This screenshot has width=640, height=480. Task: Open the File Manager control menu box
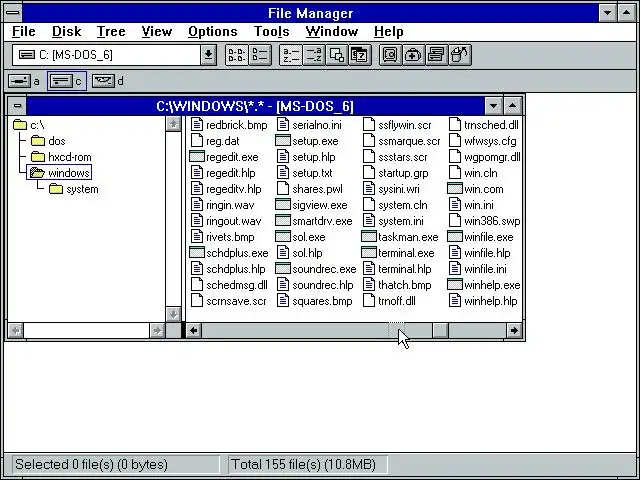[13, 13]
